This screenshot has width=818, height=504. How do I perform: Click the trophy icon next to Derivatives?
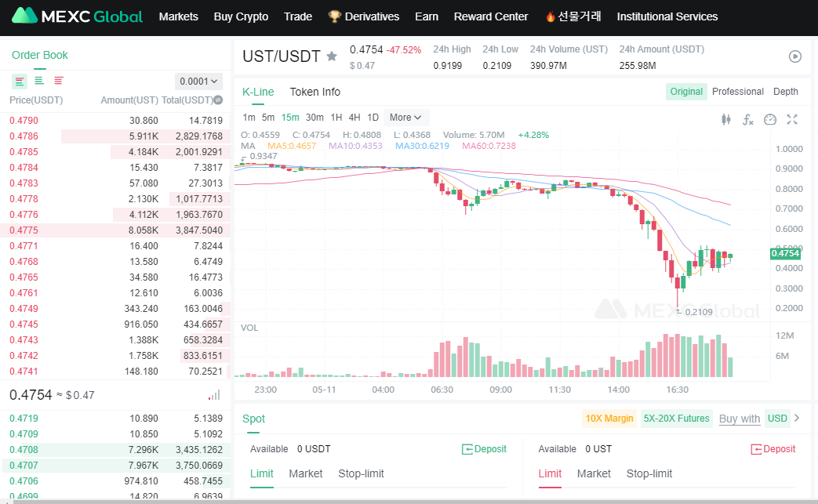click(334, 16)
